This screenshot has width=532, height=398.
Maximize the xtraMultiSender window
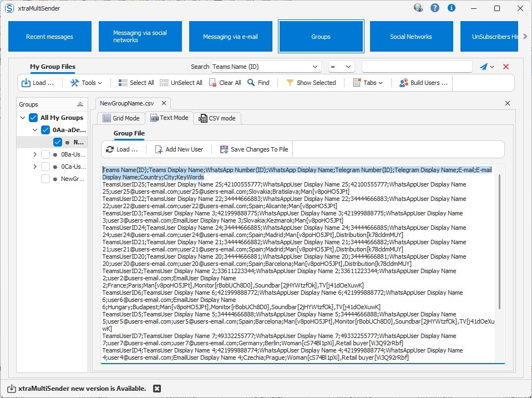(497, 8)
